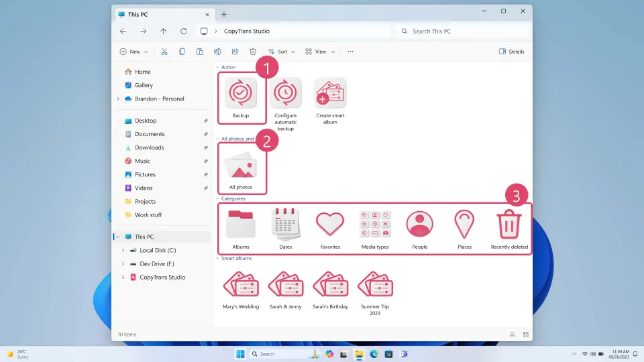Image resolution: width=644 pixels, height=362 pixels.
Task: Collapse the Smart albums group
Action: 217,259
